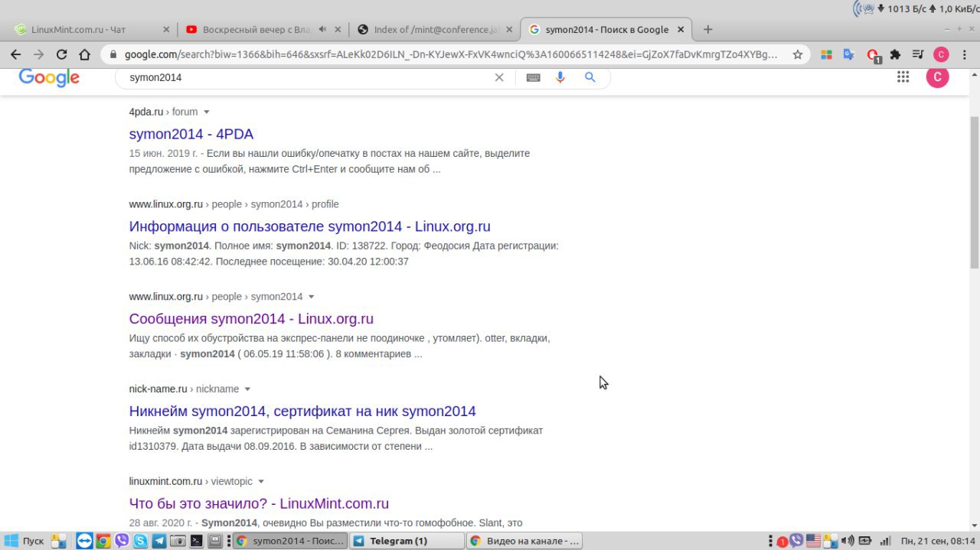The height and width of the screenshot is (550, 980).
Task: Open the Пуск start menu
Action: [x=25, y=541]
